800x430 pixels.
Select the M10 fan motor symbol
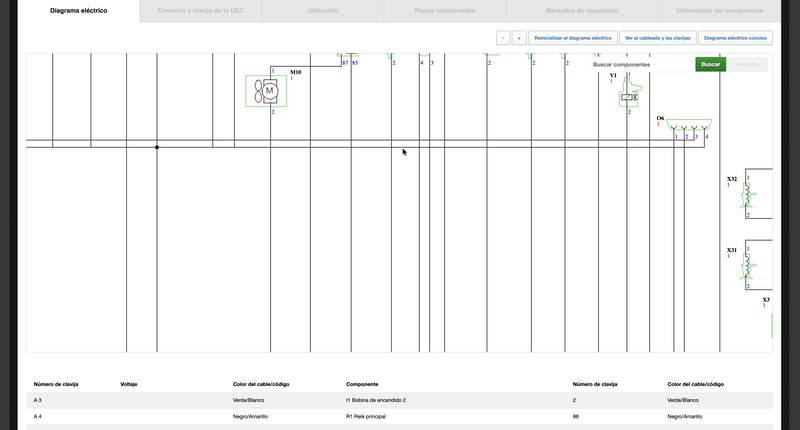266,91
